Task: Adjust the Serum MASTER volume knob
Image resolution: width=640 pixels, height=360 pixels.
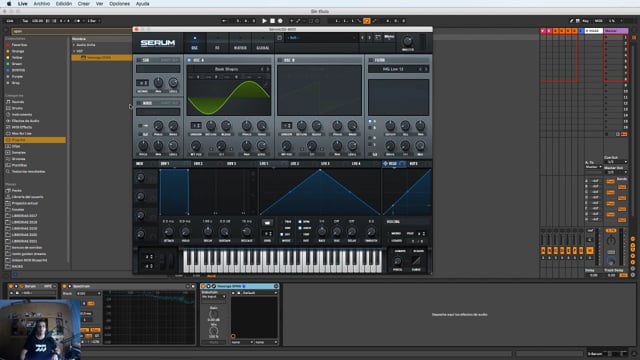Action: coord(407,41)
